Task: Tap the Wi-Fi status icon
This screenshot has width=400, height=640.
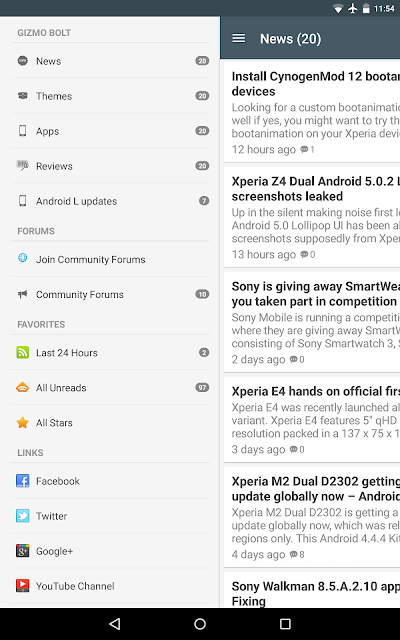Action: point(338,9)
